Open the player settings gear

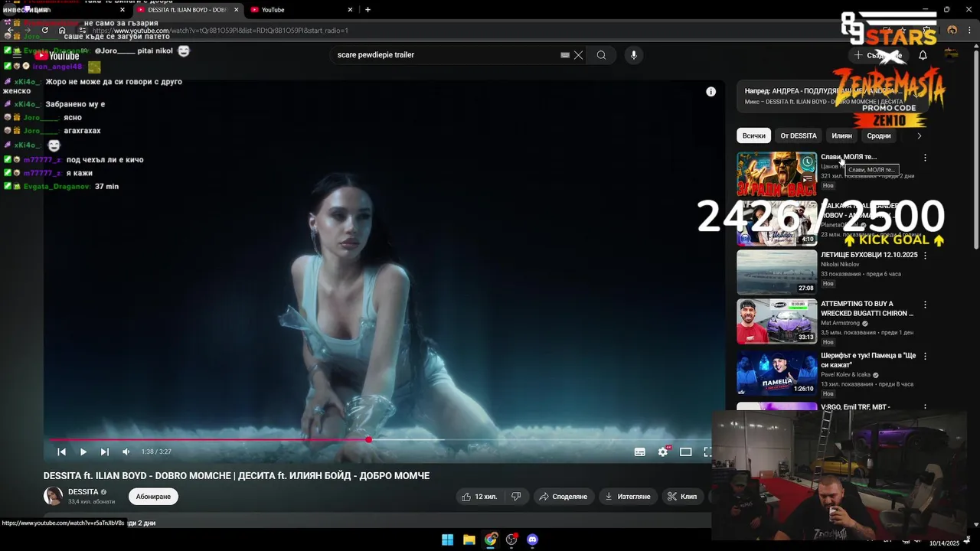(663, 452)
